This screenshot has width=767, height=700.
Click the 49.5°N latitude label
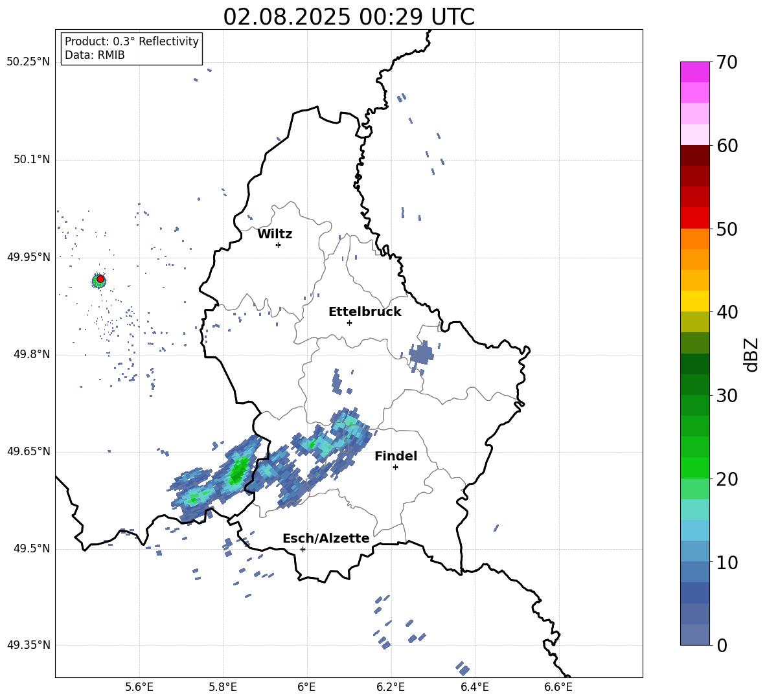(31, 548)
